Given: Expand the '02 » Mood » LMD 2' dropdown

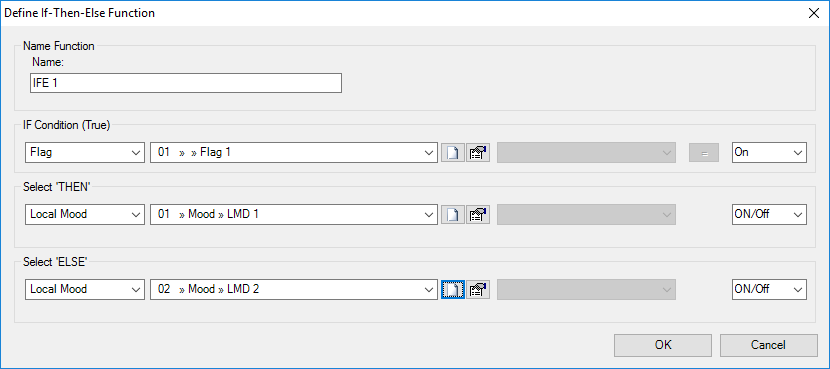Looking at the screenshot, I should tap(294, 290).
